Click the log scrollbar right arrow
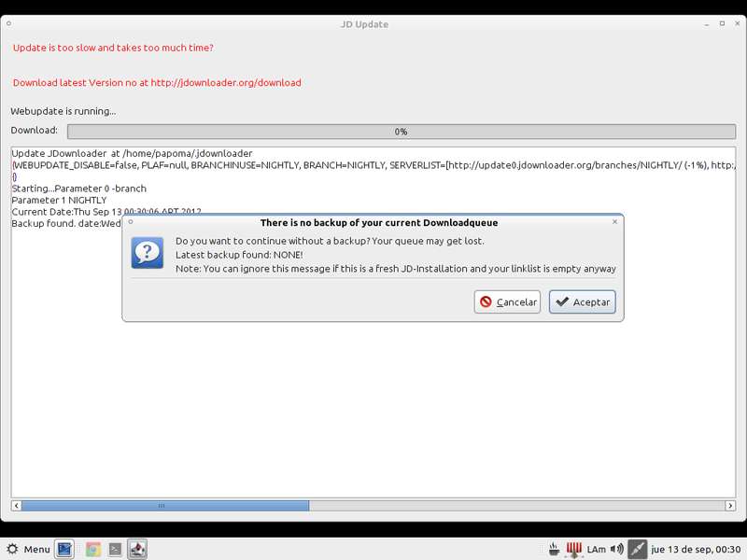The height and width of the screenshot is (560, 747). [730, 505]
